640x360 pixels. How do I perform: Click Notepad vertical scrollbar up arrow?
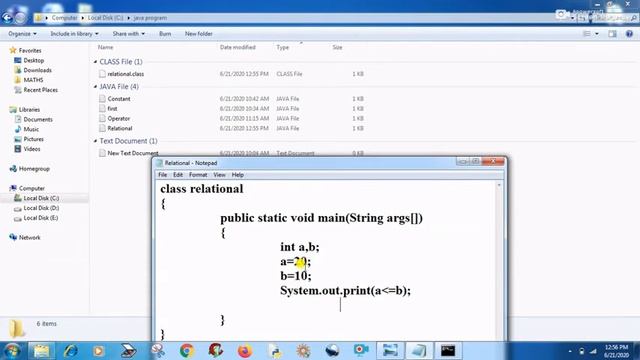(499, 185)
